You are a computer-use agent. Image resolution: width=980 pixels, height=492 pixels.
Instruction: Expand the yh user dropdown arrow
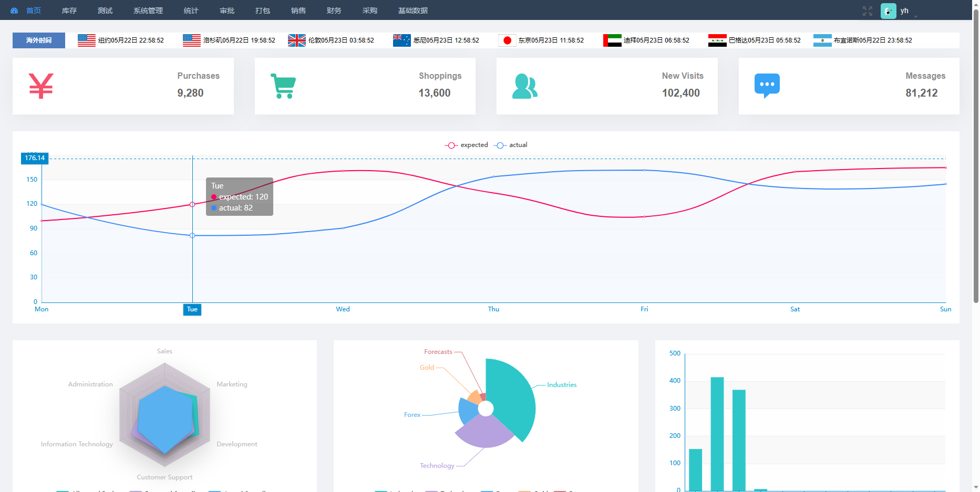[916, 16]
